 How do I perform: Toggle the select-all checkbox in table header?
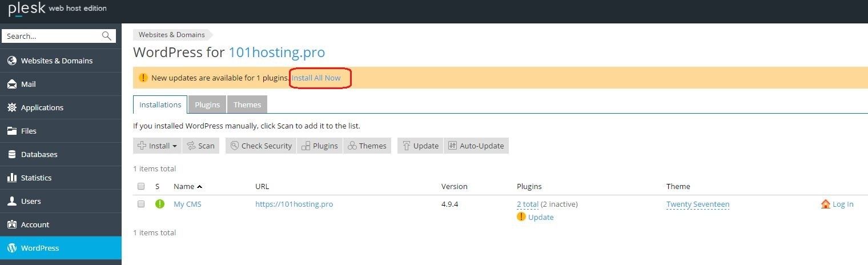point(141,186)
